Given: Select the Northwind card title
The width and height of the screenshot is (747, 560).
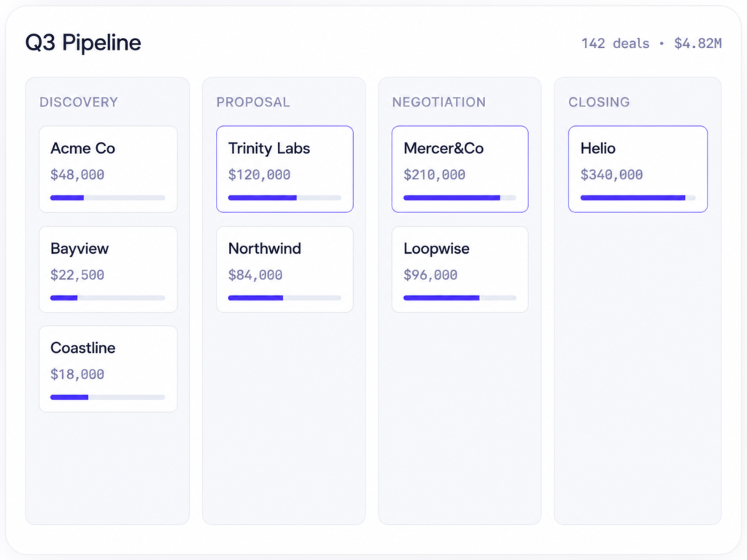Looking at the screenshot, I should pyautogui.click(x=264, y=249).
